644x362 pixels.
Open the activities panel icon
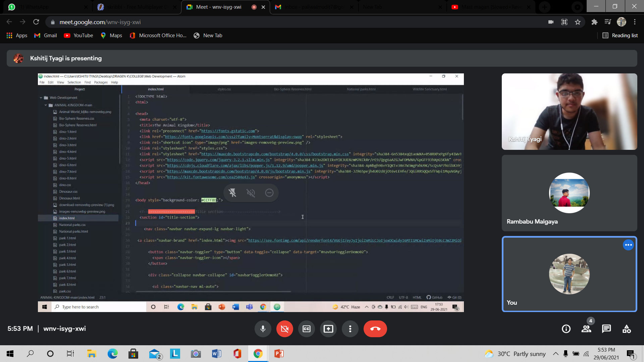point(627,329)
